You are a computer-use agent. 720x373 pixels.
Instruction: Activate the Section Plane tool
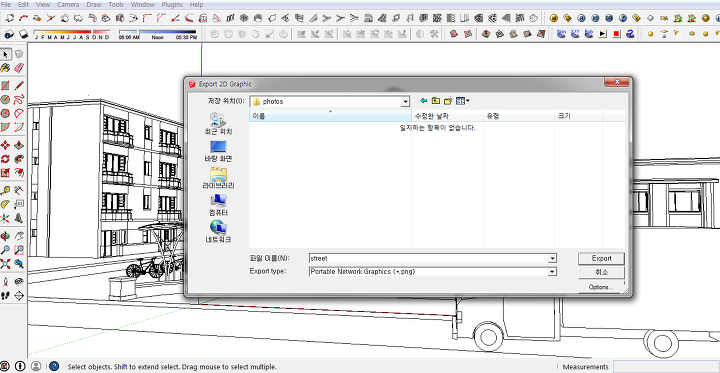pyautogui.click(x=19, y=295)
